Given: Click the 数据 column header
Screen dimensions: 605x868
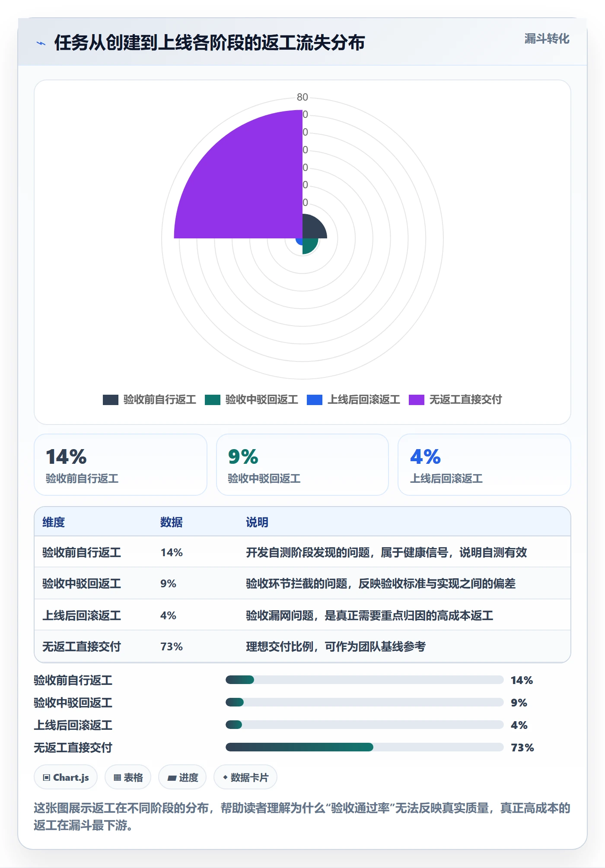Looking at the screenshot, I should [172, 522].
